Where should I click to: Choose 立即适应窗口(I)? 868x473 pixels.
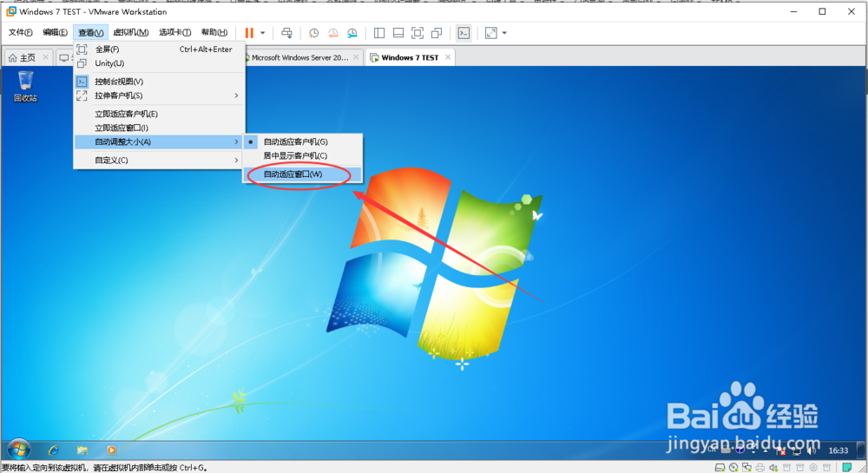coord(160,128)
